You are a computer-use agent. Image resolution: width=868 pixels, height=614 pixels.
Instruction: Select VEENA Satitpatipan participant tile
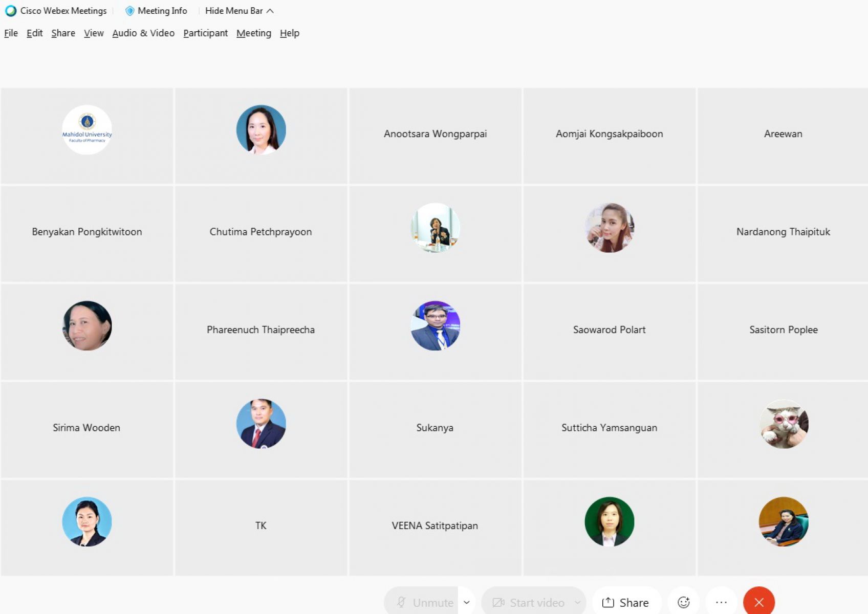coord(435,528)
